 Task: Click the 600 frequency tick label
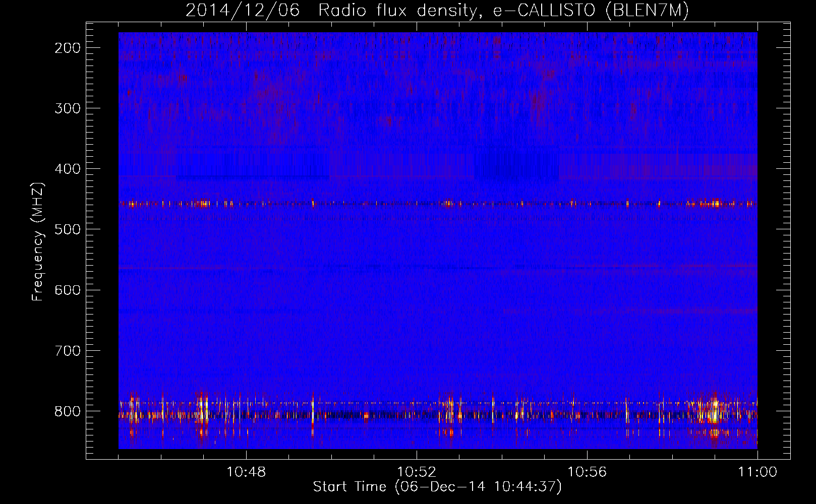[67, 290]
